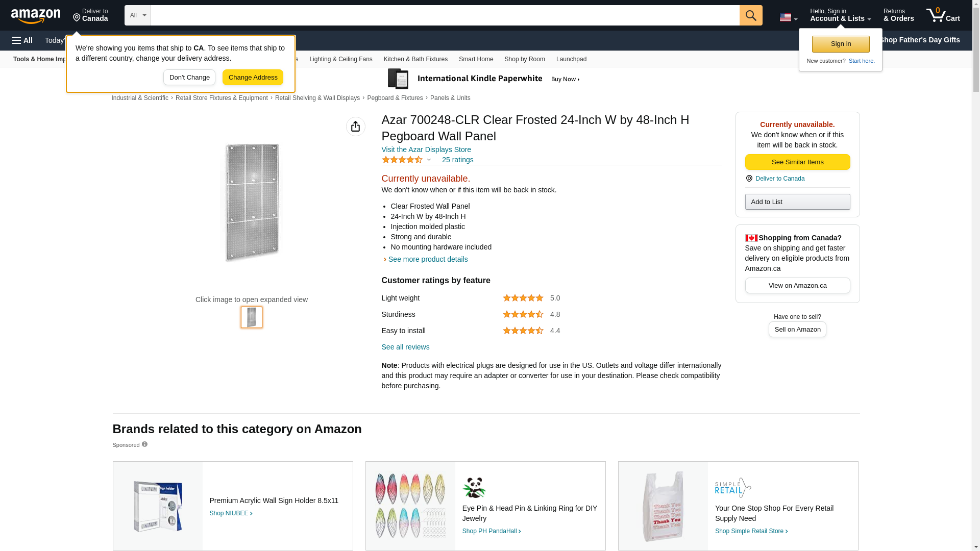Open the search category All dropdown
This screenshot has width=980, height=551.
[137, 15]
